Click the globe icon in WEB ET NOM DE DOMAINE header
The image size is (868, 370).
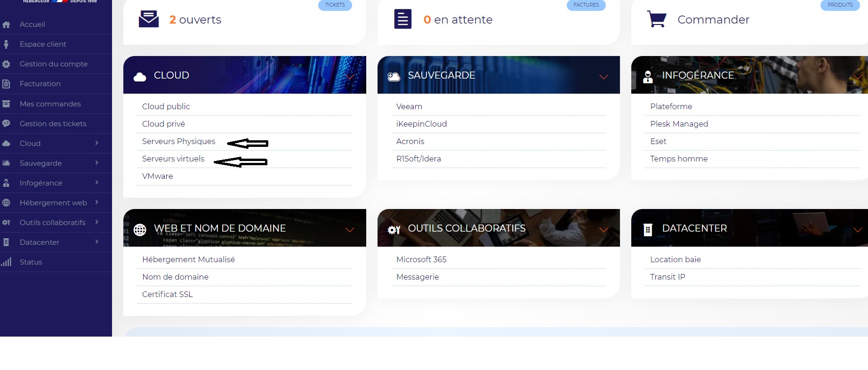coord(140,230)
